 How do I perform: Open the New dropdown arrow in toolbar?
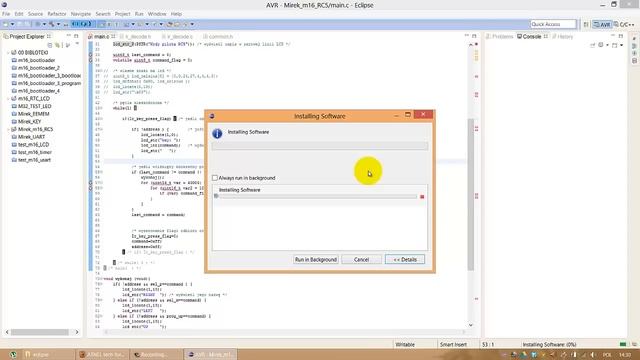(x=12, y=24)
